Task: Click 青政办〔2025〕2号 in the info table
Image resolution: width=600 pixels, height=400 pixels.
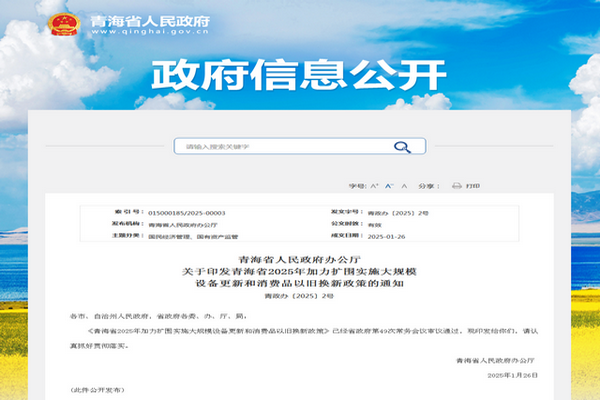Action: (x=396, y=213)
